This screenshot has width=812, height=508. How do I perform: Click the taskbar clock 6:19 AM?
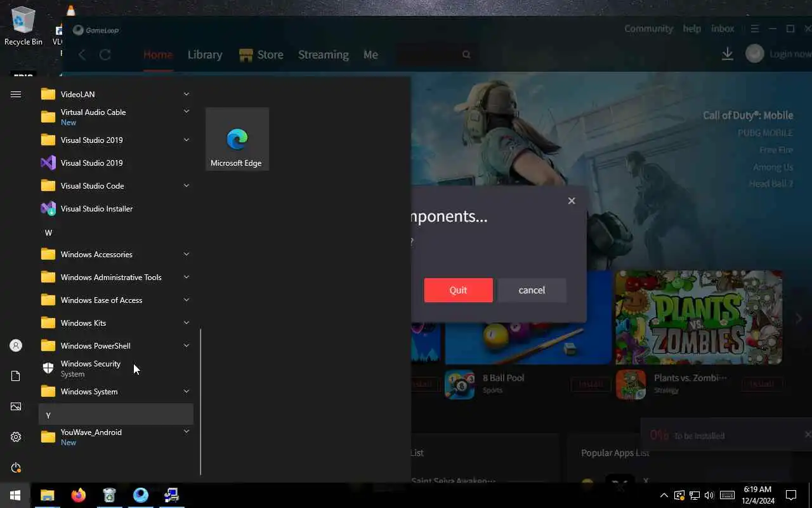coord(757,490)
